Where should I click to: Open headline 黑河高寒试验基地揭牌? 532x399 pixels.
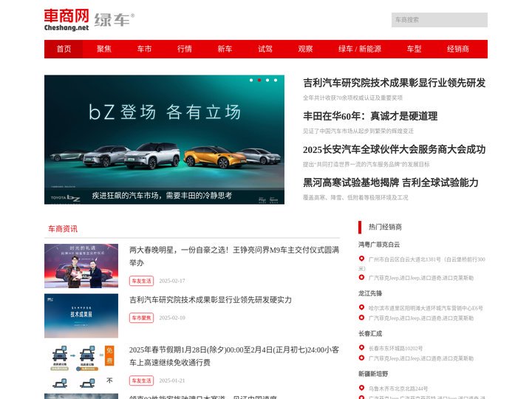click(x=391, y=183)
